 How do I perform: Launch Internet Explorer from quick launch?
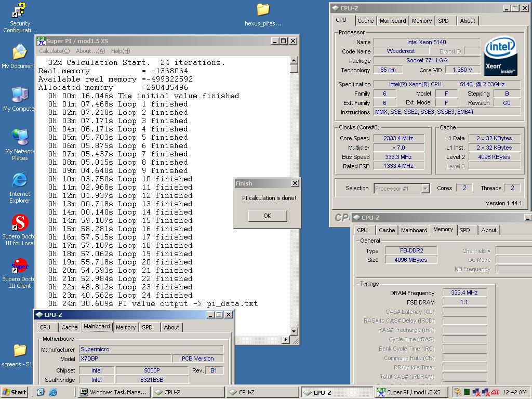pos(53,392)
